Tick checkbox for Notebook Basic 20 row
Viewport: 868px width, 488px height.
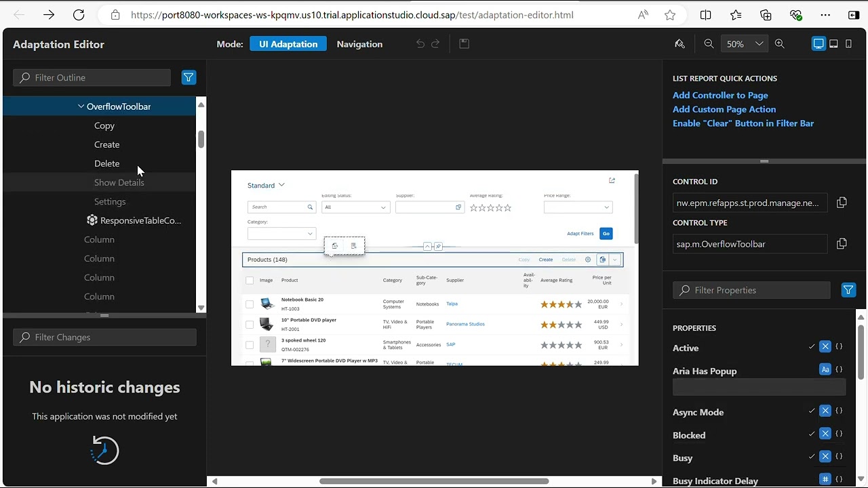[250, 304]
